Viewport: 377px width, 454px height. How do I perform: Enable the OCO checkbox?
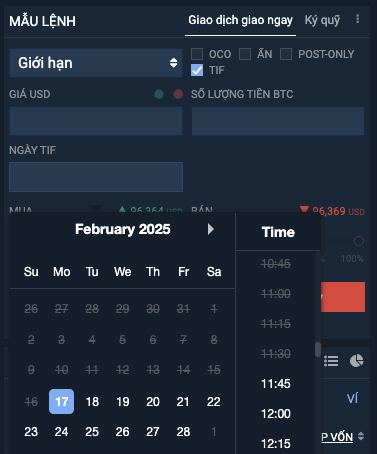coord(197,54)
